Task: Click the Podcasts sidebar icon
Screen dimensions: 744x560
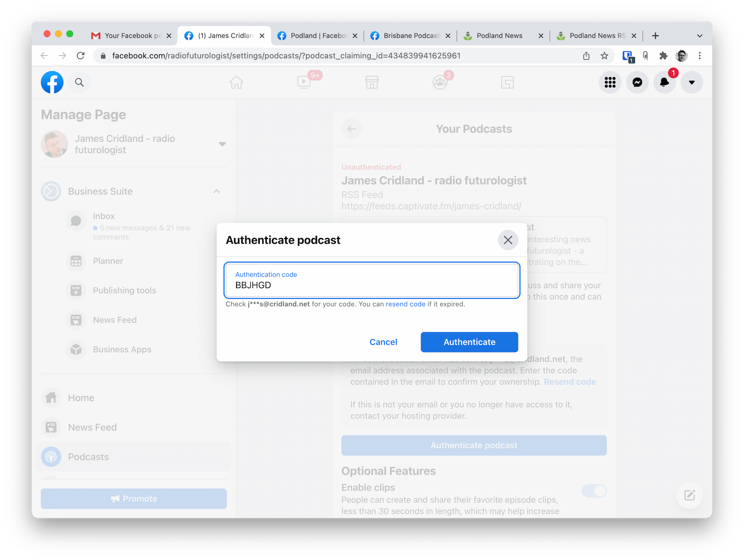Action: [x=52, y=456]
